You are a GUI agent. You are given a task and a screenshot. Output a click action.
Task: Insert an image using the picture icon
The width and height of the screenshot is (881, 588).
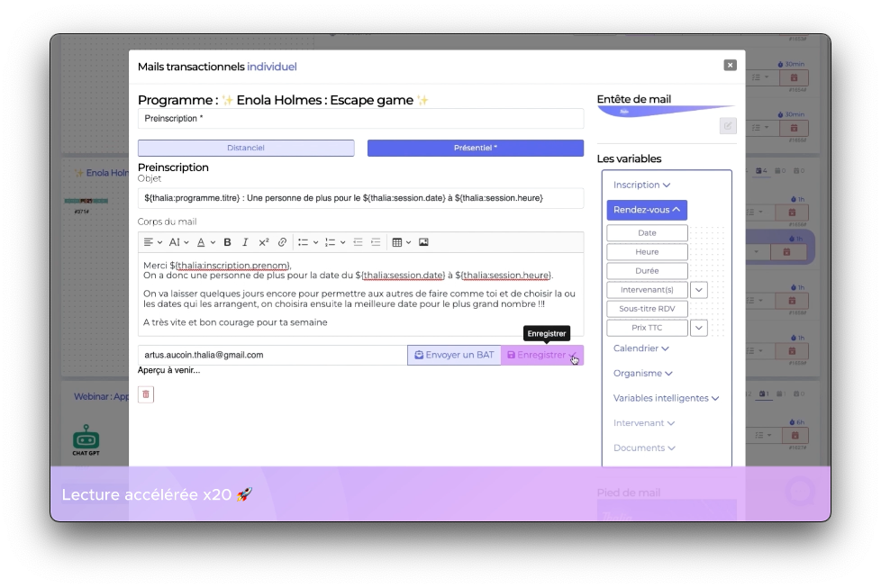click(x=423, y=242)
